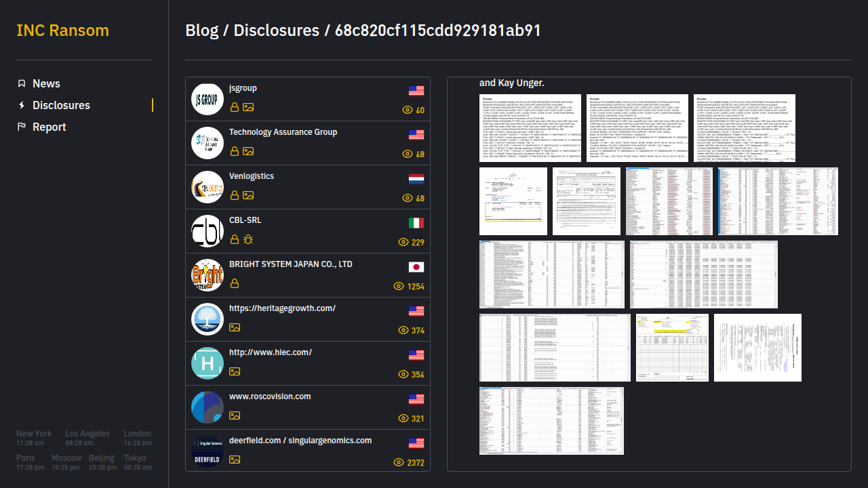868x488 pixels.
Task: Open the Disclosures section in sidebar
Action: point(61,105)
